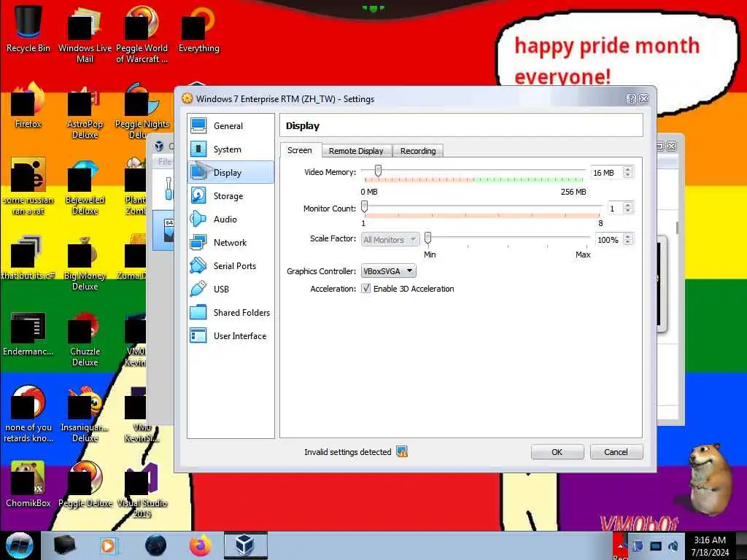The width and height of the screenshot is (747, 560).
Task: Select the ChomikBox desktop icon
Action: tap(28, 484)
